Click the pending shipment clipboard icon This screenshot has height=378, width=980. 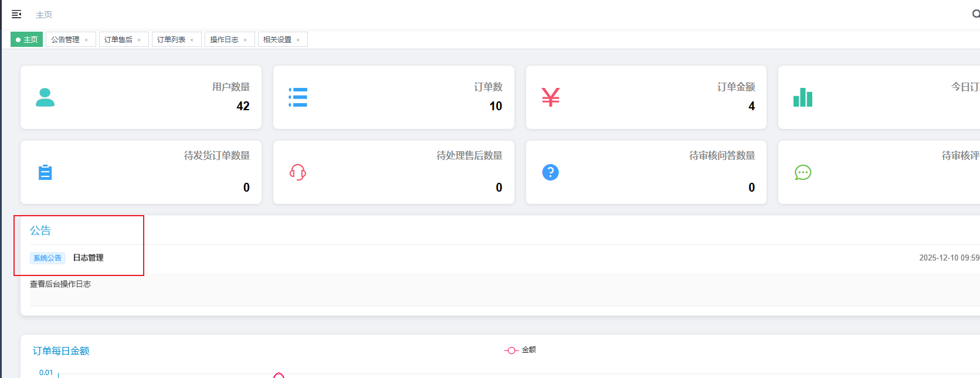coord(45,172)
